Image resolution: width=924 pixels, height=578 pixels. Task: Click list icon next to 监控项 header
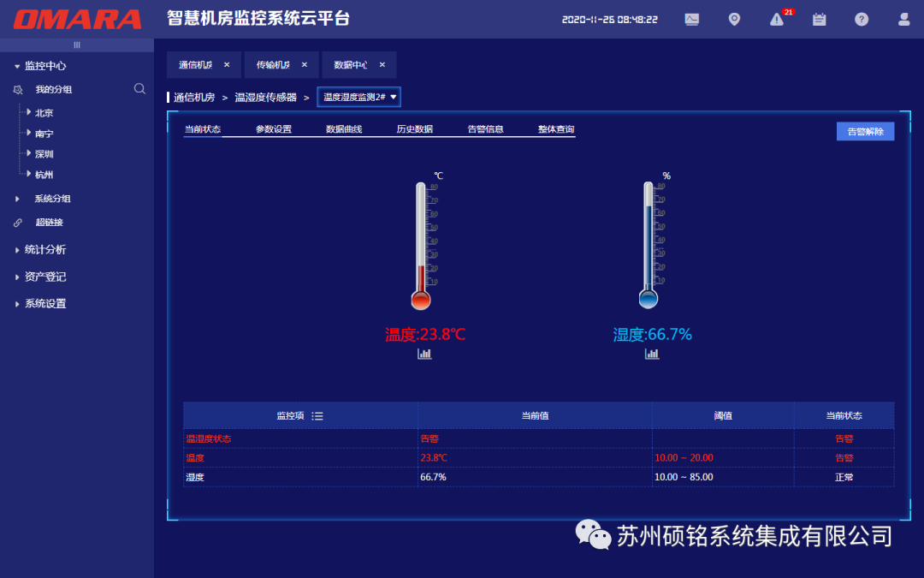[x=317, y=416]
